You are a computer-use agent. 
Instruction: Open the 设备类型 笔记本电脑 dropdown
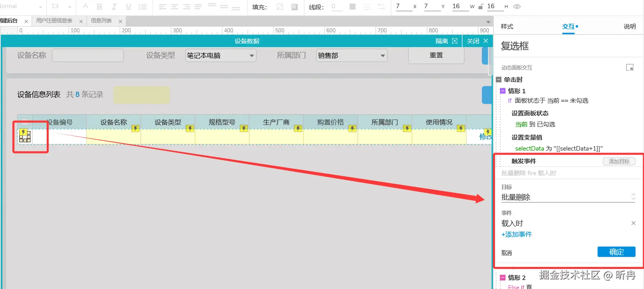221,56
